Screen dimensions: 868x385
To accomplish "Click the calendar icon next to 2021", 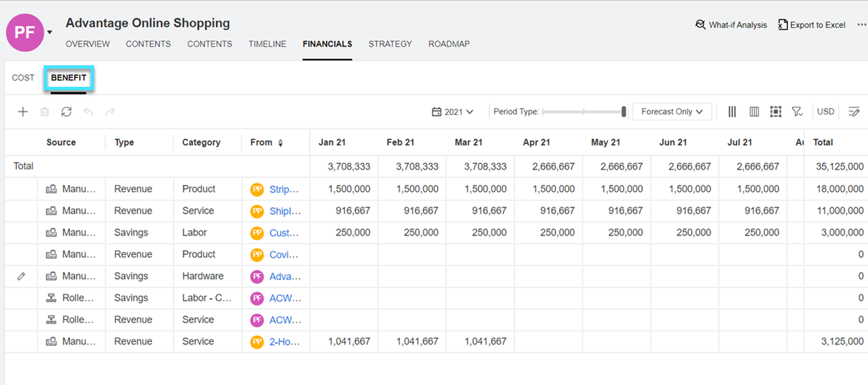I will pos(436,112).
